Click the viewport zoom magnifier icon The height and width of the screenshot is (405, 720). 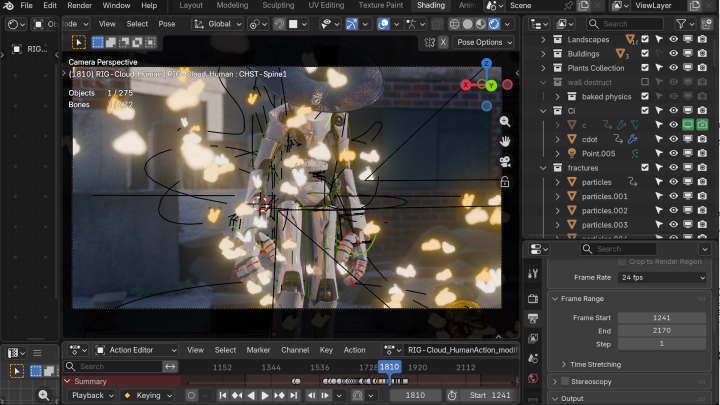505,121
